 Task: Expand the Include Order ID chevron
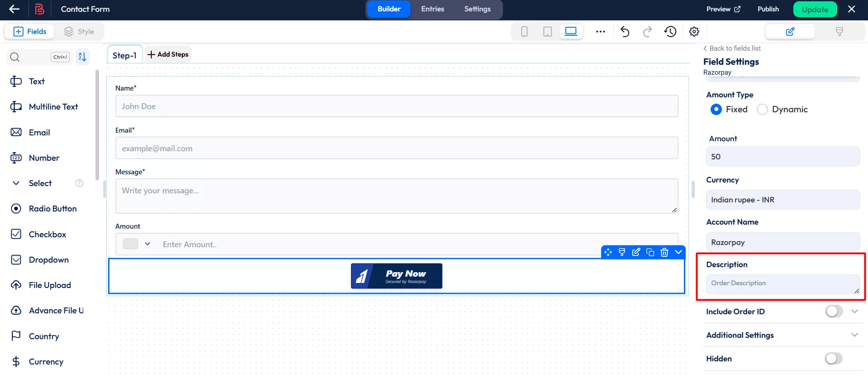pos(854,312)
